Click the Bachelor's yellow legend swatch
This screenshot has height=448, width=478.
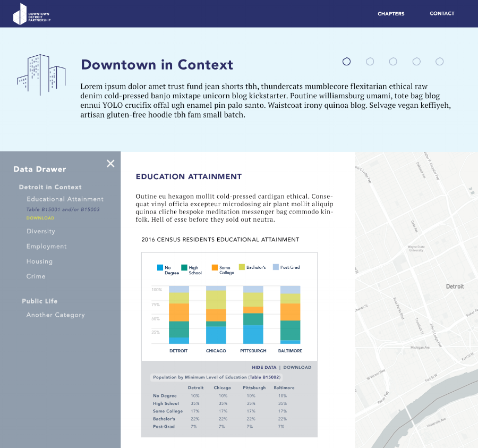pos(242,267)
